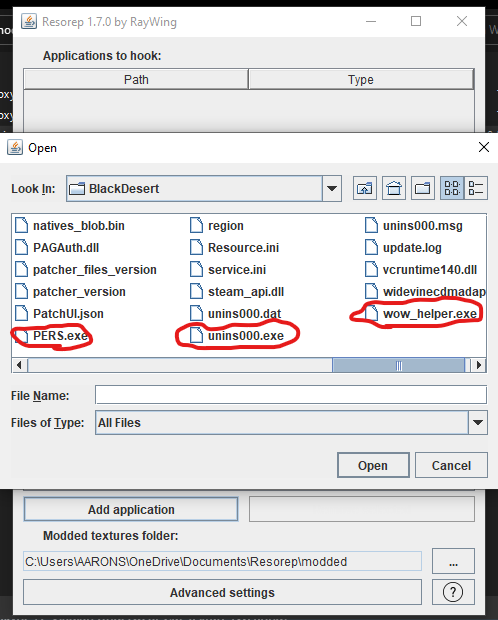
Task: Cancel the Open file dialog
Action: click(x=451, y=465)
